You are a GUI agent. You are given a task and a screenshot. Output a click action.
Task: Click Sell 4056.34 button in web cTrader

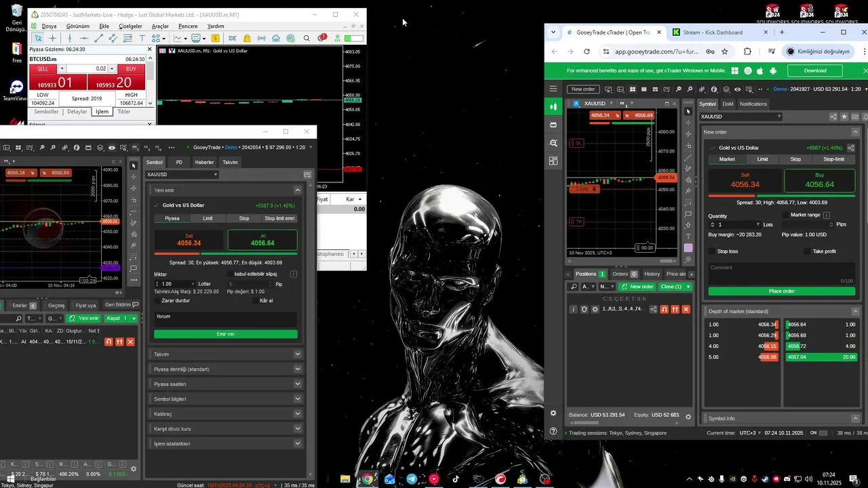click(x=745, y=181)
